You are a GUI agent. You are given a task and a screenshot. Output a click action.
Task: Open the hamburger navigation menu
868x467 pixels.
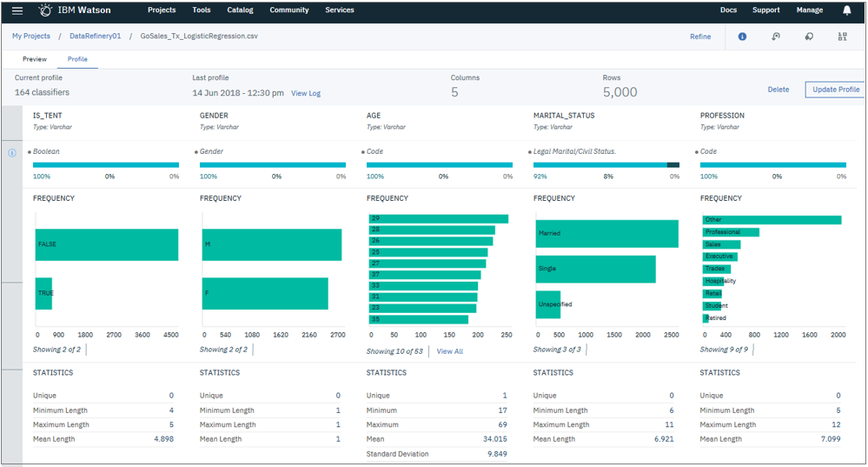tap(17, 10)
